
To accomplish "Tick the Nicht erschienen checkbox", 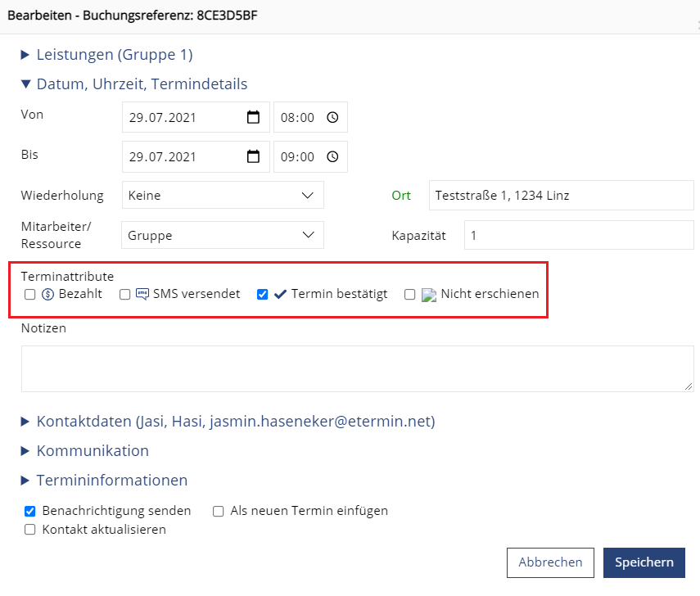I will coord(410,294).
